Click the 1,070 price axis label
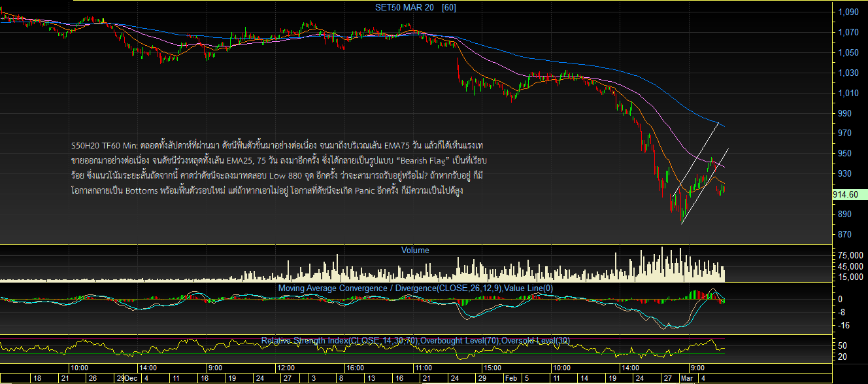Viewport: 868px width, 384px height. pyautogui.click(x=848, y=32)
